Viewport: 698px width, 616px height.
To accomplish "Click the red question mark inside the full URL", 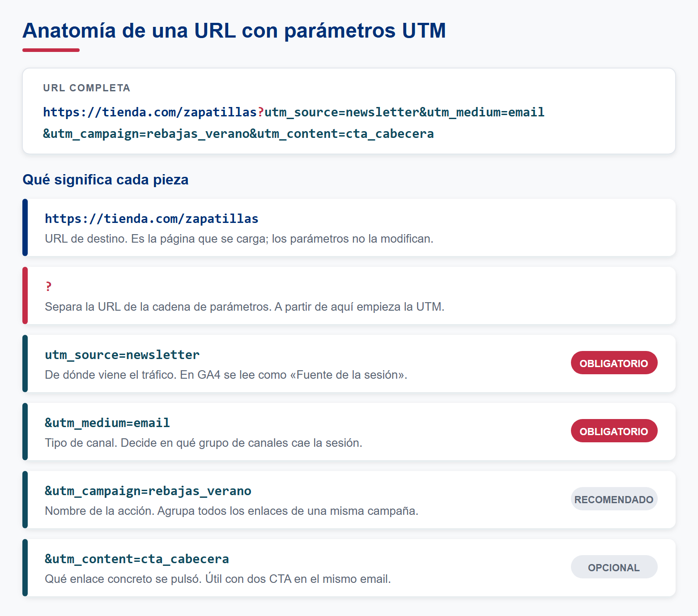I will [x=260, y=112].
